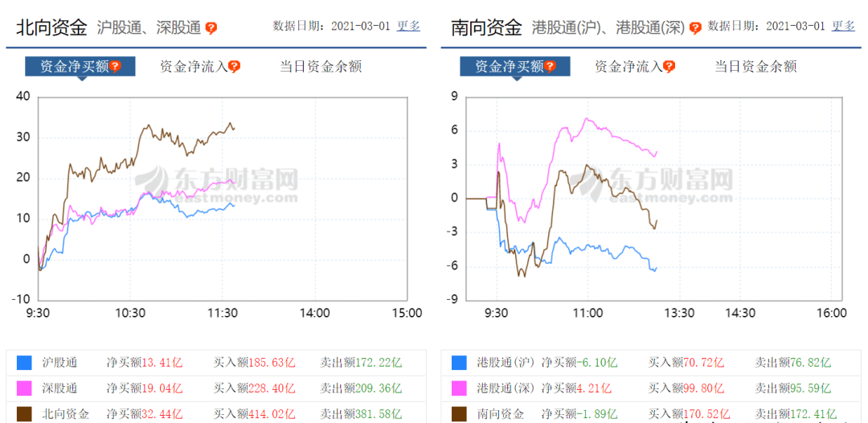The height and width of the screenshot is (423, 868).
Task: Click brown 南向资金 legend color swatch
Action: [x=459, y=413]
